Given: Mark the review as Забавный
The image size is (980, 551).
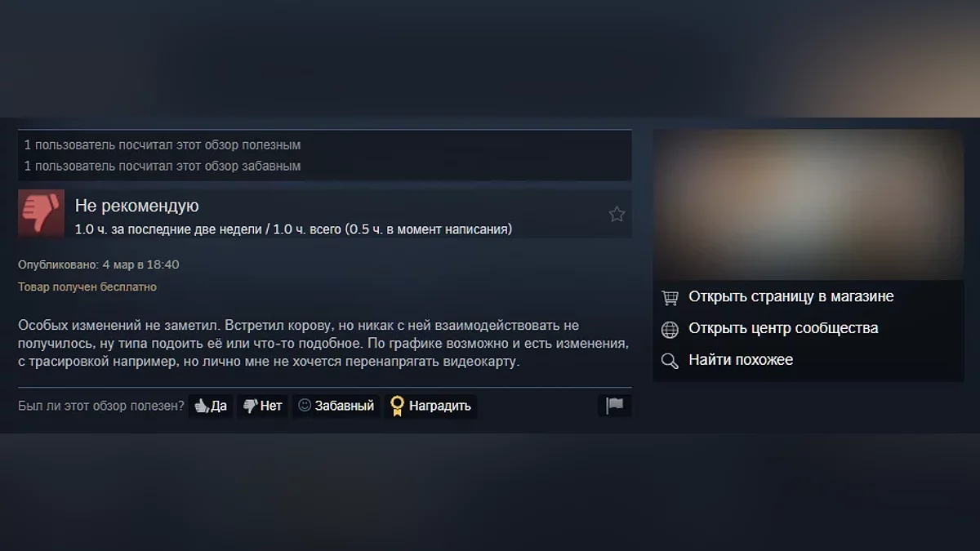Looking at the screenshot, I should tap(336, 406).
